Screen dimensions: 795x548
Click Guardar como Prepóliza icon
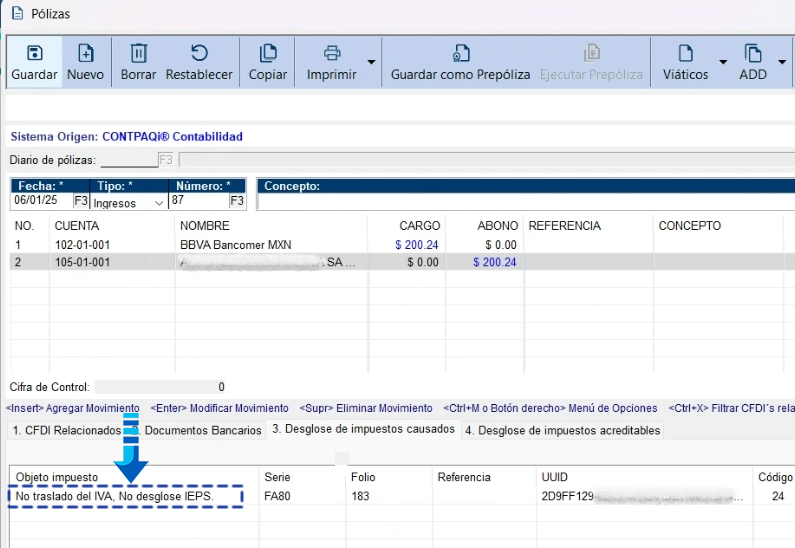[460, 54]
